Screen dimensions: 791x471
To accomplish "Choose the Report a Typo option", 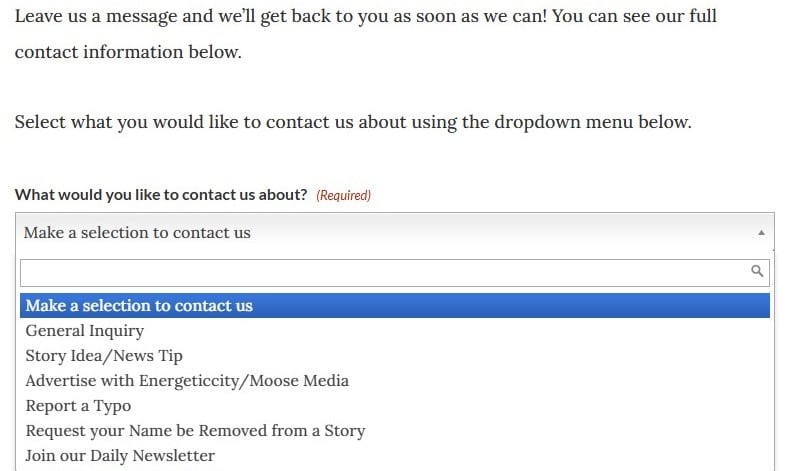I will 78,406.
